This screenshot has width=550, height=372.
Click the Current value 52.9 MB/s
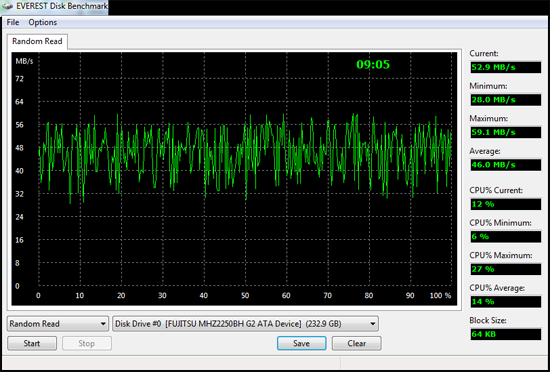pyautogui.click(x=505, y=67)
